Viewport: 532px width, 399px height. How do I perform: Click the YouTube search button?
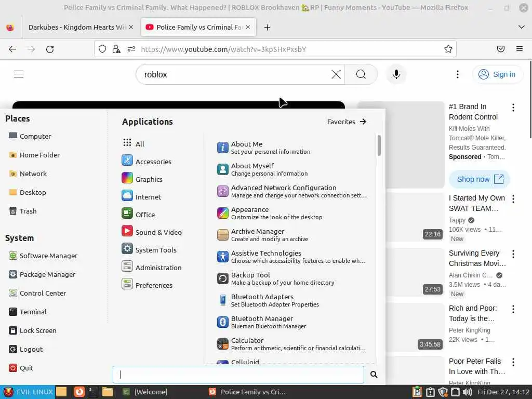(361, 74)
